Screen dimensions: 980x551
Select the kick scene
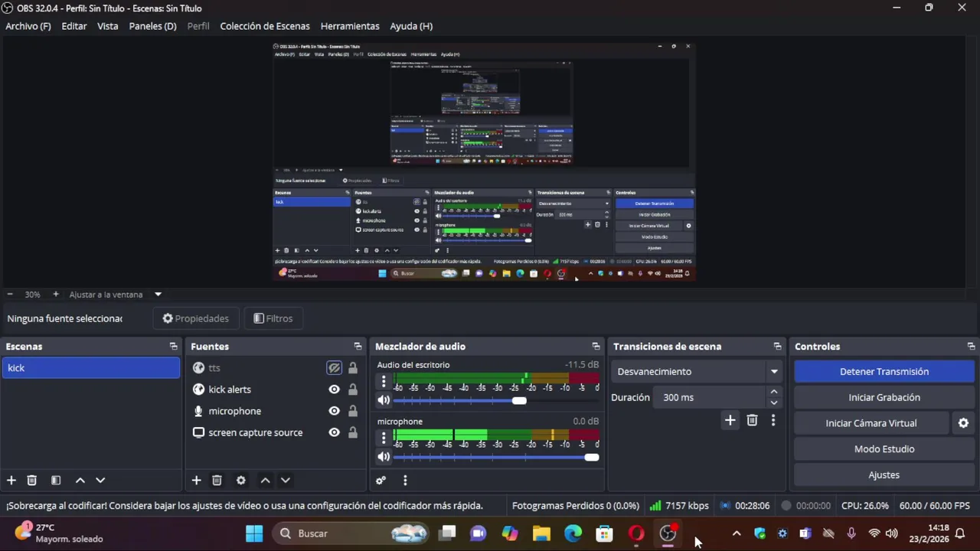click(x=90, y=368)
